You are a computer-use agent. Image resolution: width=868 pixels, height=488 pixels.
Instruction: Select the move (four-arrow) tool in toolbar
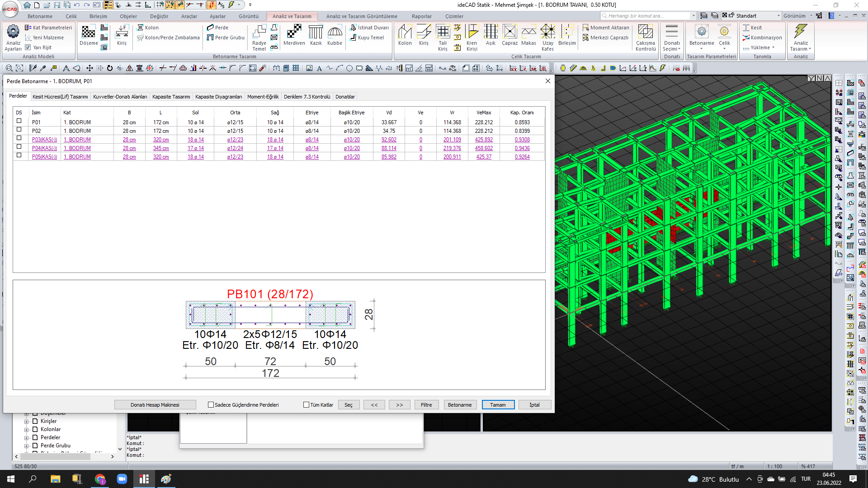(90, 68)
